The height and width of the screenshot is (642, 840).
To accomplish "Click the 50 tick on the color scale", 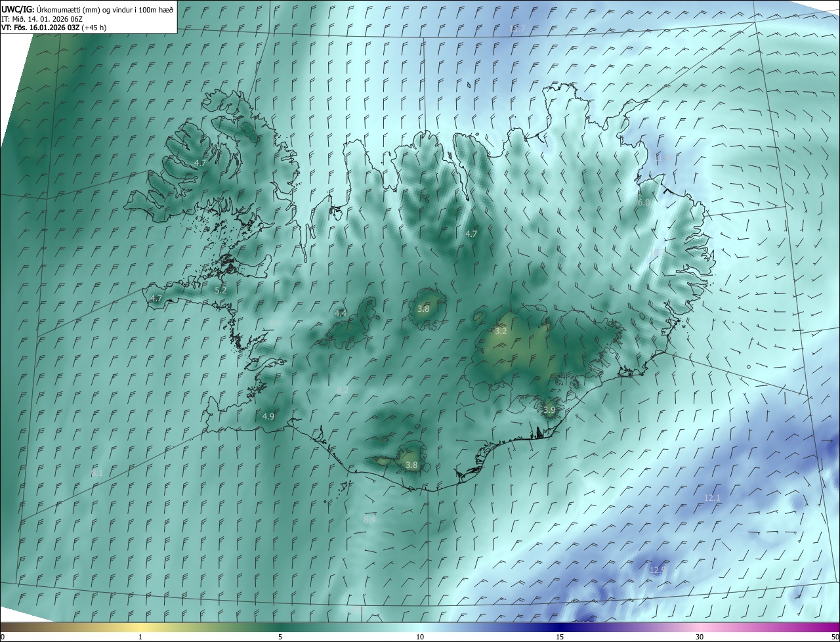I will coord(835,637).
